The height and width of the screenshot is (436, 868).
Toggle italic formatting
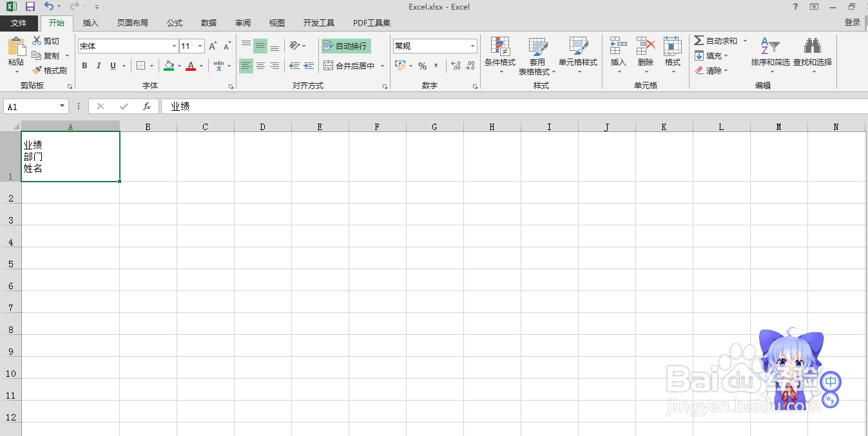tap(98, 65)
